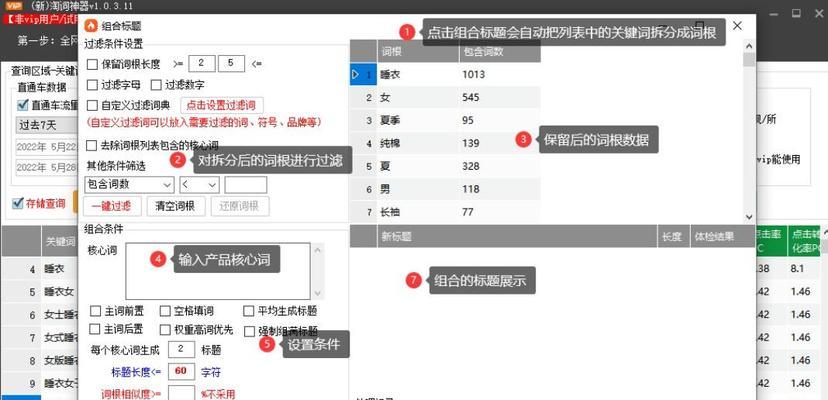The width and height of the screenshot is (828, 400).
Task: Select root word row 长袖
Action: (445, 212)
